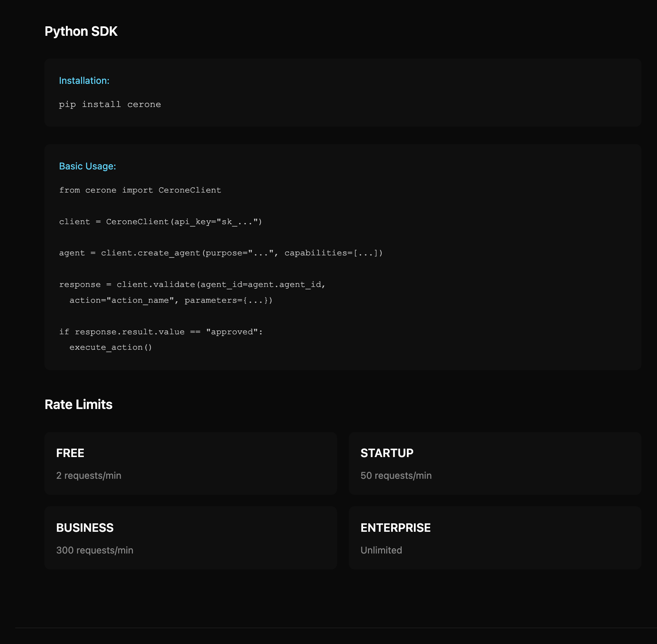Image resolution: width=657 pixels, height=644 pixels.
Task: Click the 300 requests/min text
Action: pyautogui.click(x=95, y=550)
